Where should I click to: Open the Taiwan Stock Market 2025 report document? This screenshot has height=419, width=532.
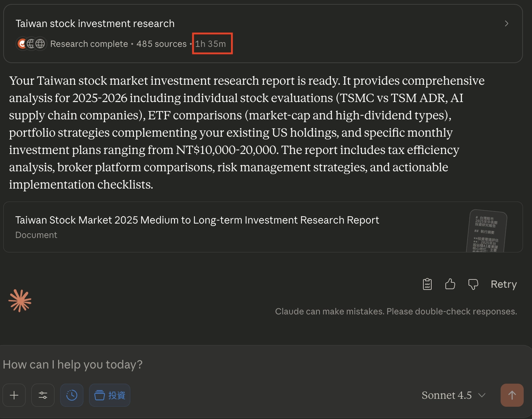coord(197,220)
